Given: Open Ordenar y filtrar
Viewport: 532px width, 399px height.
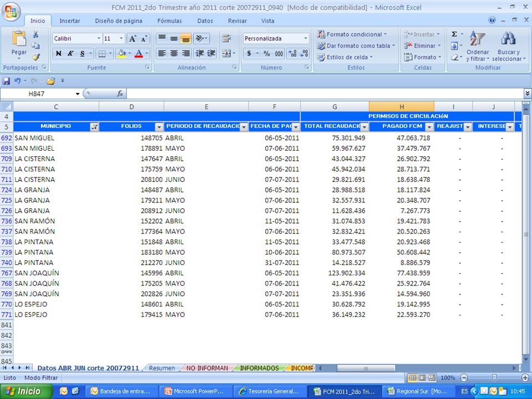Looking at the screenshot, I should (x=478, y=47).
